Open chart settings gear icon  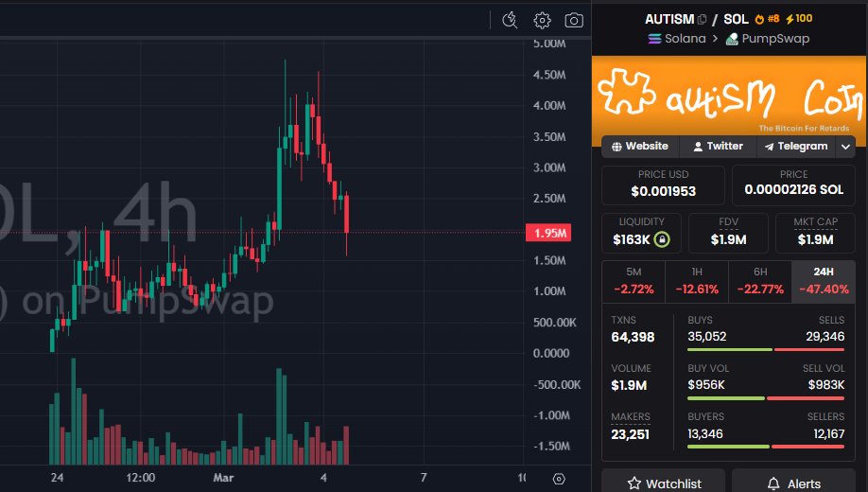[542, 20]
